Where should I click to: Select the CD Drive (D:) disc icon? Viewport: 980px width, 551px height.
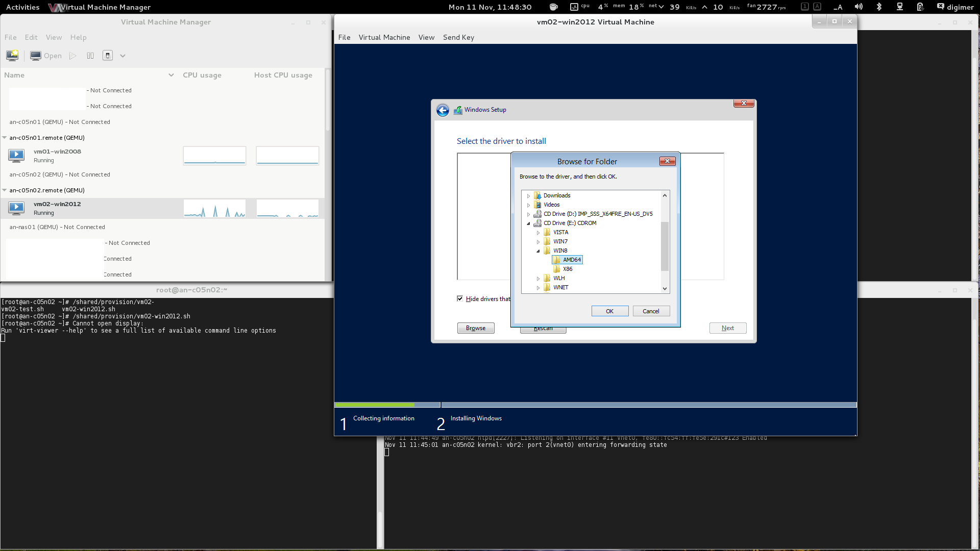pos(537,214)
